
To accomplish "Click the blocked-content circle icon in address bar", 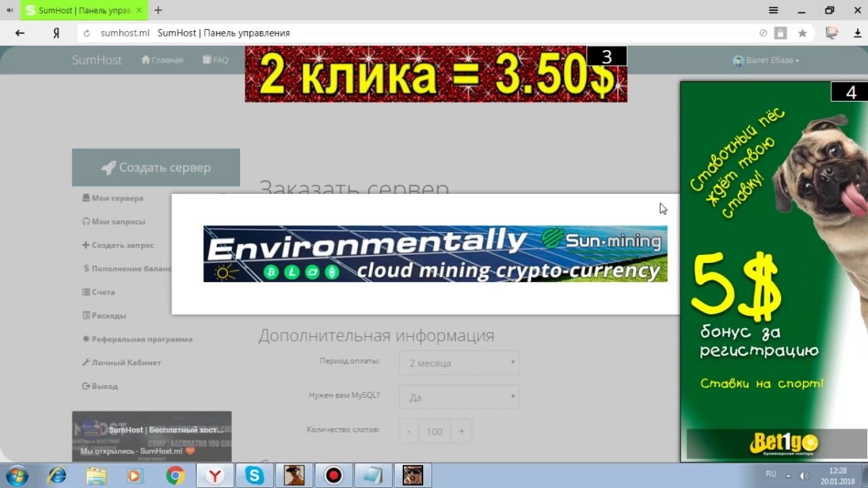I will (x=764, y=33).
